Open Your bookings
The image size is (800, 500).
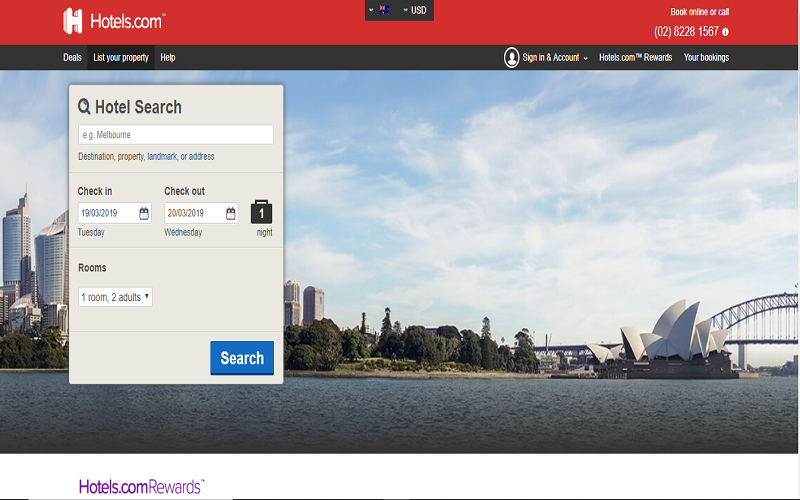(706, 58)
